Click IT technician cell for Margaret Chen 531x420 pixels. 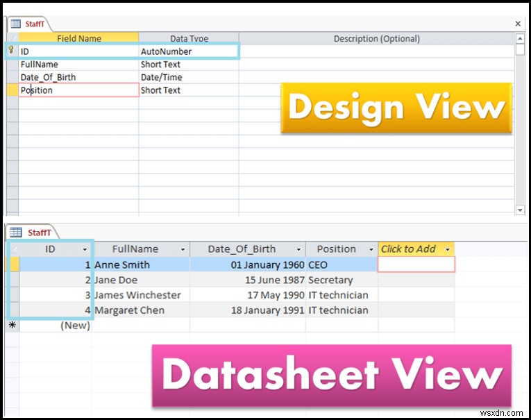342,310
